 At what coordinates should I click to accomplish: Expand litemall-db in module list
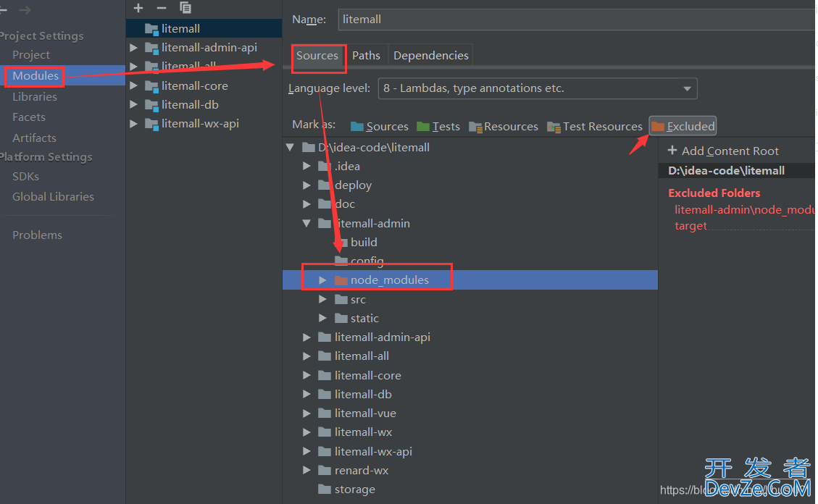133,105
